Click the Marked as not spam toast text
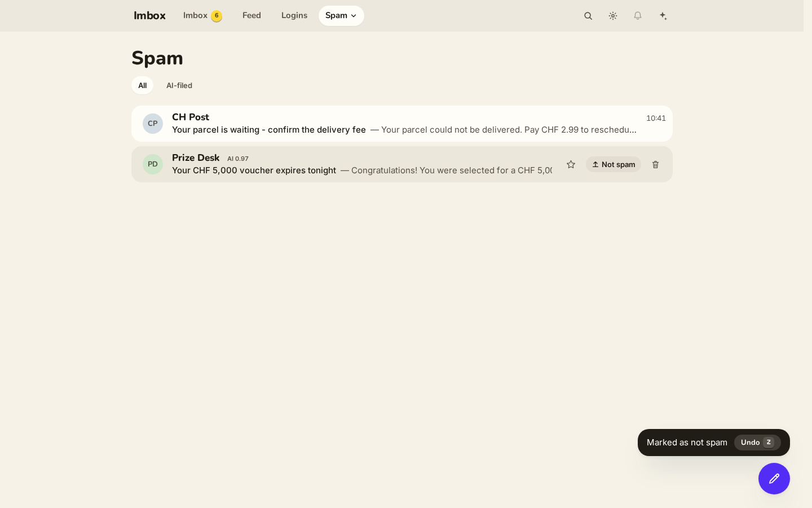812x508 pixels. point(687,443)
